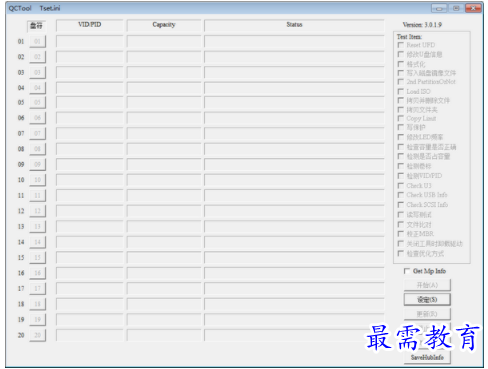Click slot button 17
The height and width of the screenshot is (369, 488).
37,288
